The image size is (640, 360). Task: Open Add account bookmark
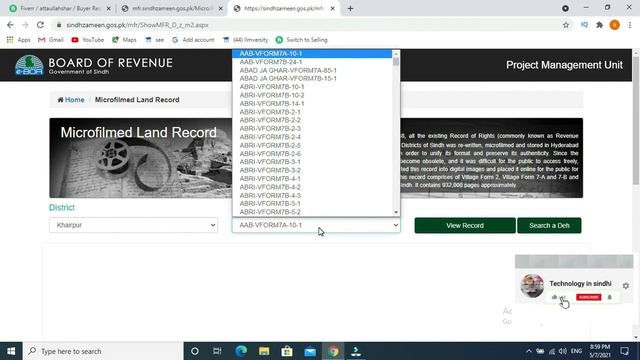coord(193,40)
